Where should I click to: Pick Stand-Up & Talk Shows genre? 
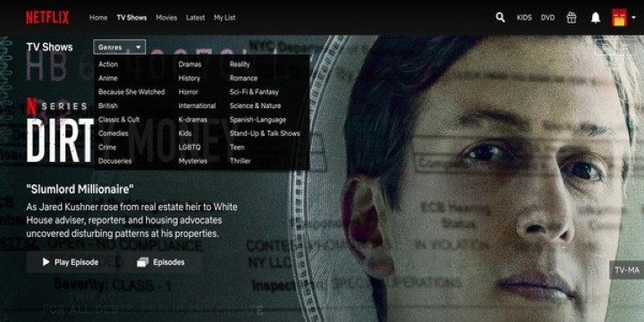(265, 133)
